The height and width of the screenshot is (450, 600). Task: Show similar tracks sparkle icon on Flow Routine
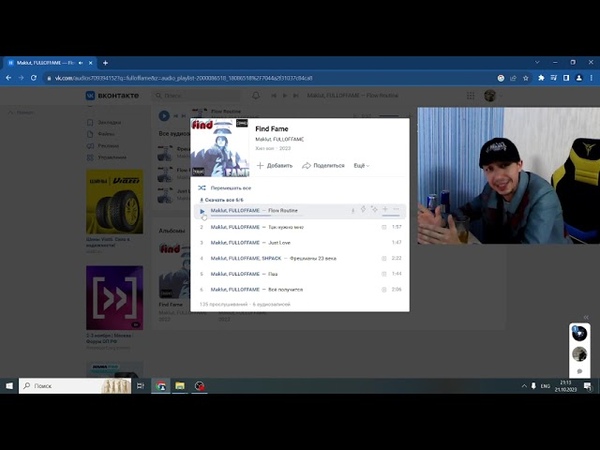point(374,209)
